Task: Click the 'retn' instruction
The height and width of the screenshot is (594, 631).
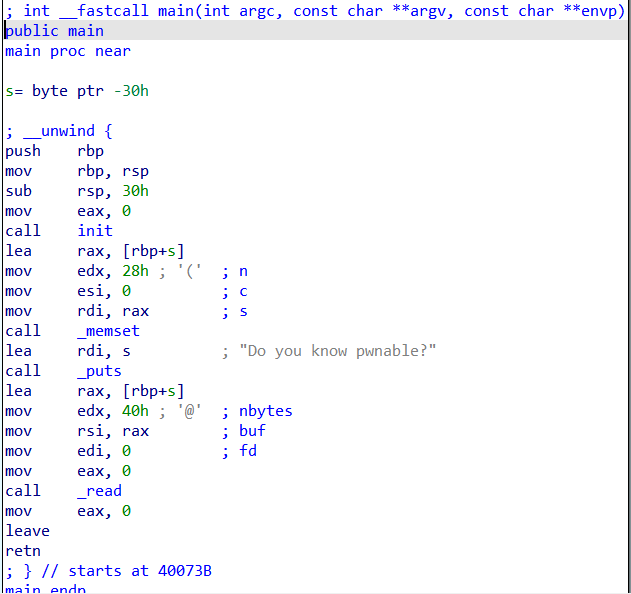Action: click(23, 551)
